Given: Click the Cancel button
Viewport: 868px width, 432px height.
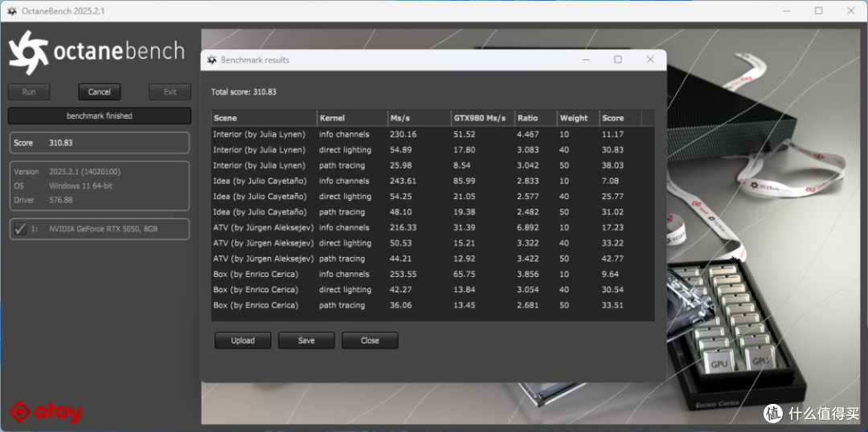Looking at the screenshot, I should point(100,92).
